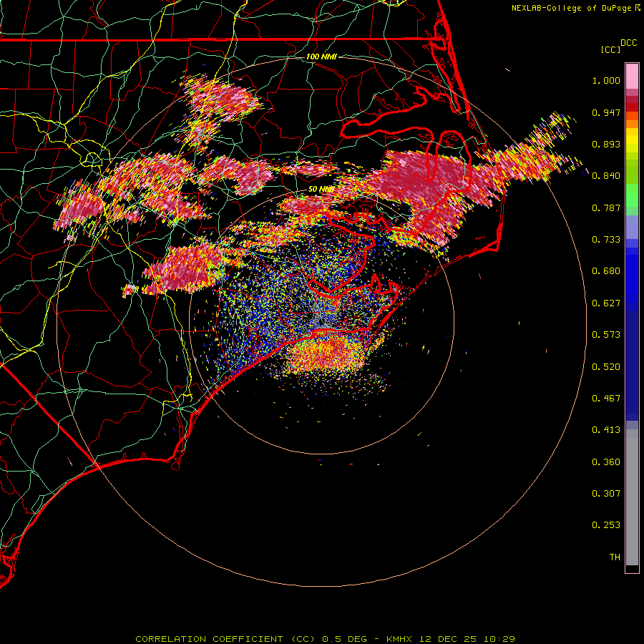This screenshot has width=644, height=644.
Task: Select the 0.413 scale value
Action: tap(606, 430)
